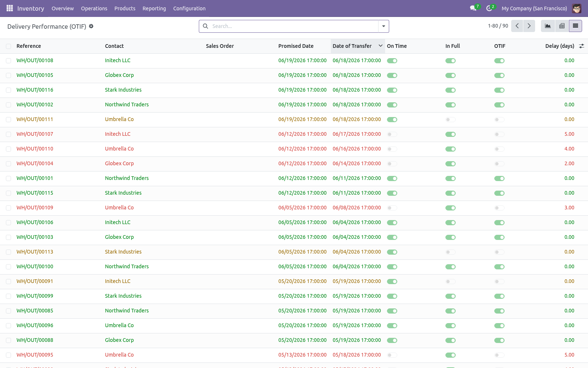This screenshot has width=588, height=368.
Task: Go to next page of records
Action: [529, 26]
